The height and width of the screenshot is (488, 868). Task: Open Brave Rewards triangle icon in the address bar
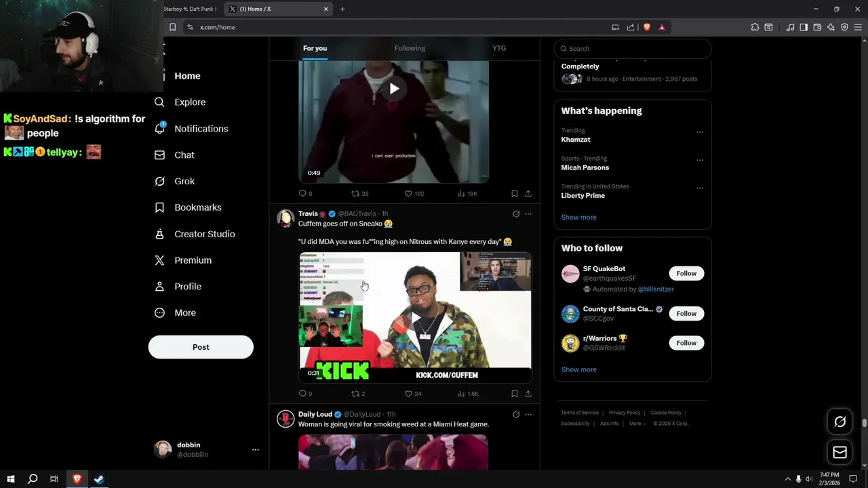pos(662,27)
